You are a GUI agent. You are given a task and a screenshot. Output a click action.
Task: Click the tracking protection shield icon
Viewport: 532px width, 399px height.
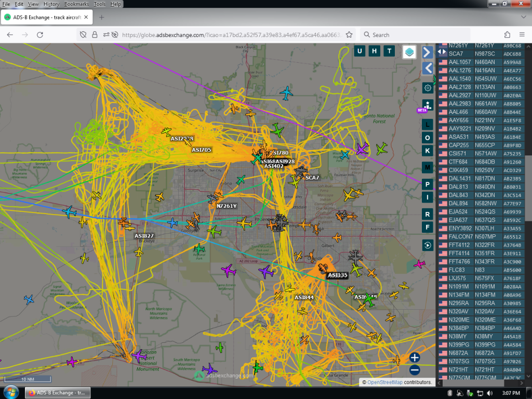pyautogui.click(x=83, y=35)
